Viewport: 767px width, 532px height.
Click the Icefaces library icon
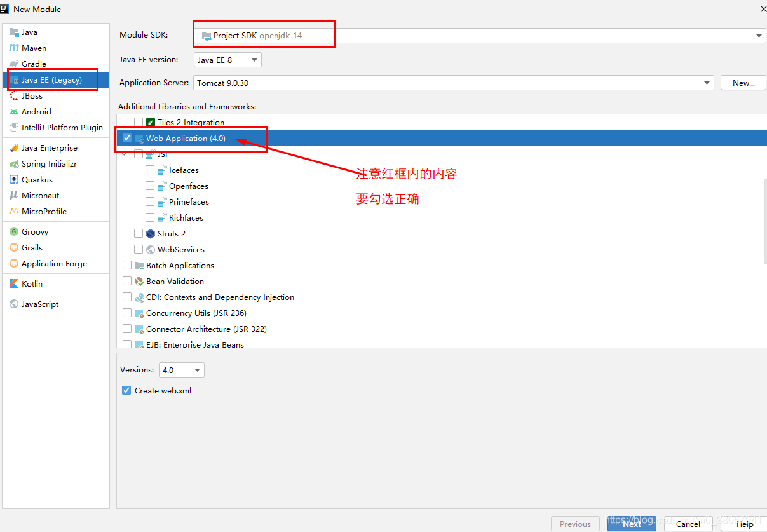[162, 170]
